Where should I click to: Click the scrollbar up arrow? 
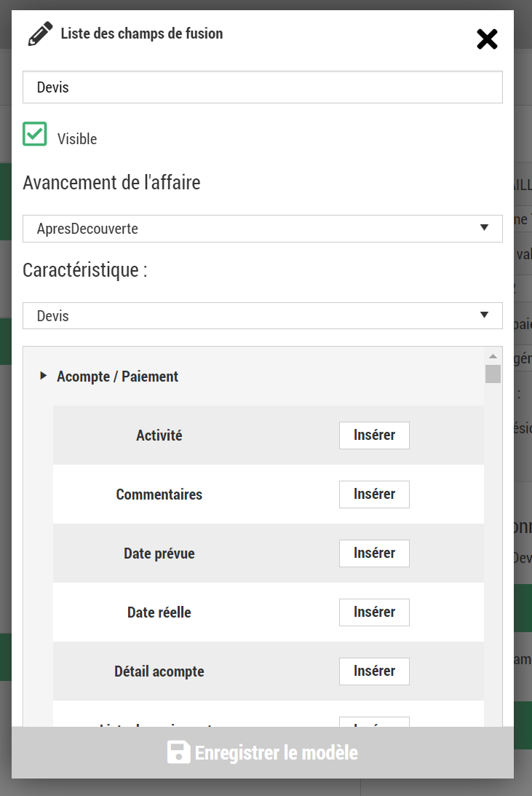point(493,356)
